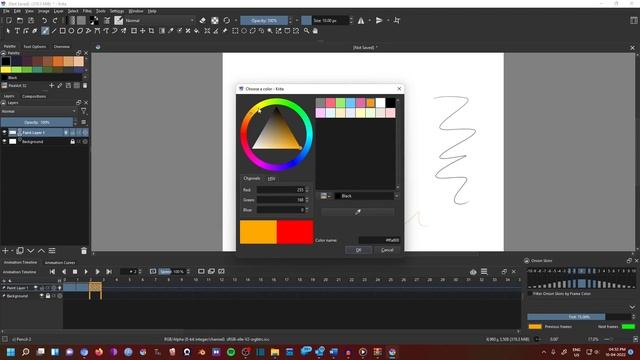Screen dimensions: 640x360
Task: Select the Gradient tool
Action: (x=162, y=31)
